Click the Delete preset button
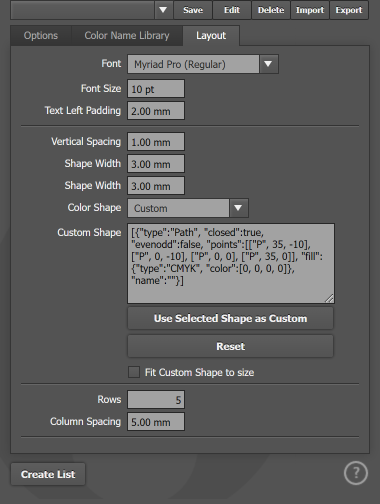The width and height of the screenshot is (380, 504). (271, 10)
